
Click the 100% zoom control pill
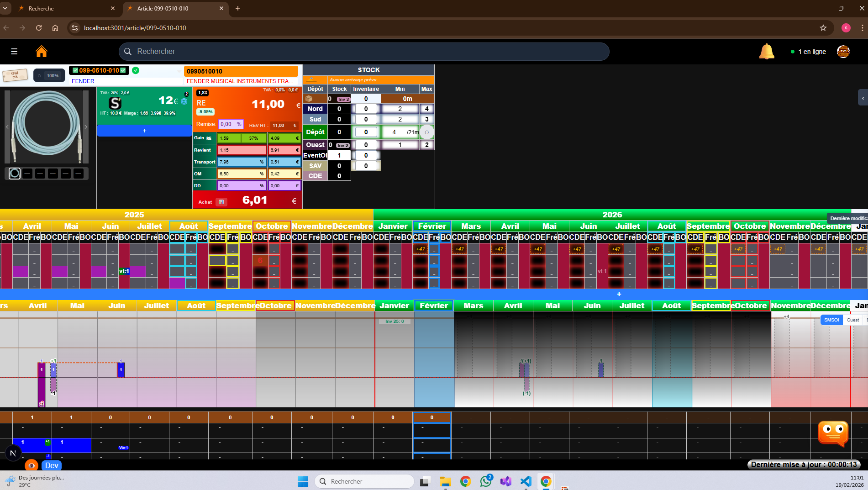(49, 75)
